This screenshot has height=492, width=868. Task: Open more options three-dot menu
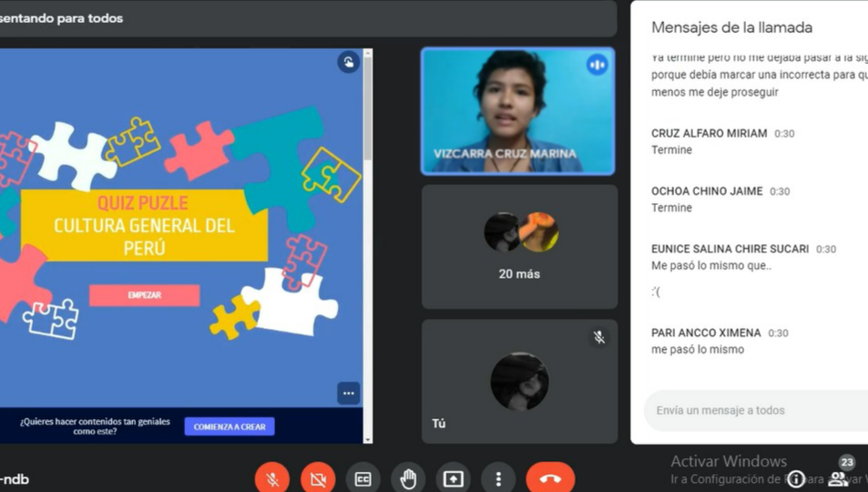click(497, 478)
